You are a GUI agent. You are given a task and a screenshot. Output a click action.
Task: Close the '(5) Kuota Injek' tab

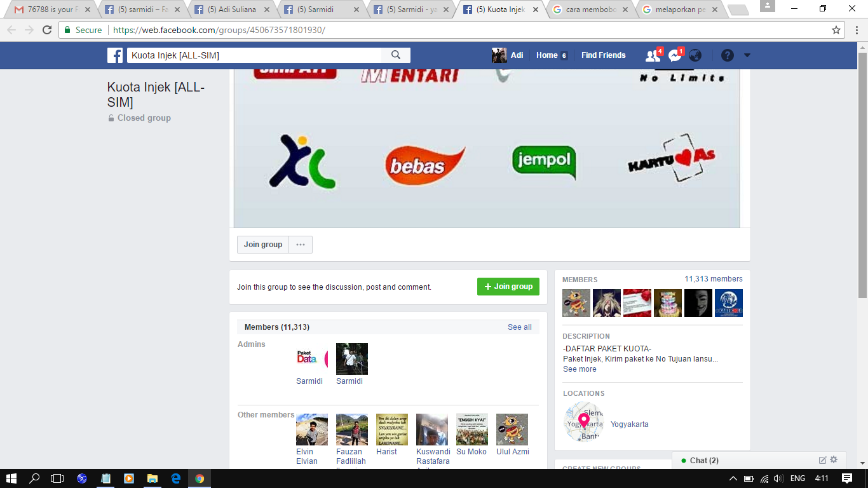tap(535, 10)
